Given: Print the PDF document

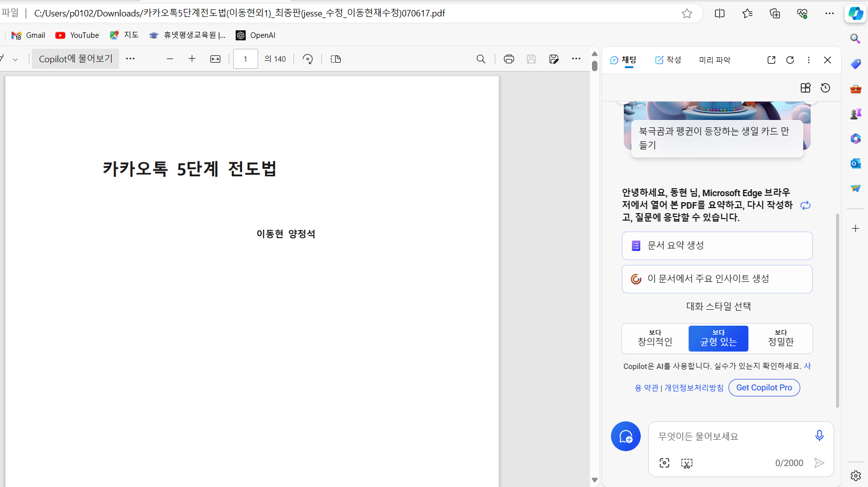Looking at the screenshot, I should click(509, 59).
